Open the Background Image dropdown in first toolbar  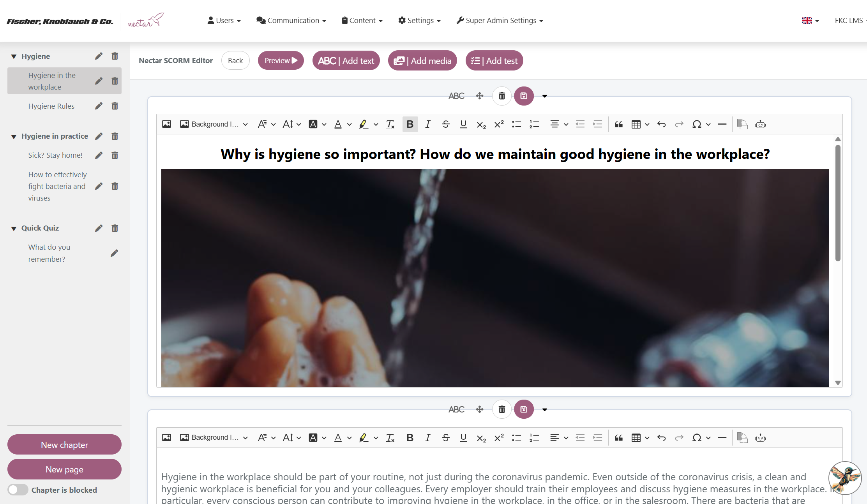point(214,124)
